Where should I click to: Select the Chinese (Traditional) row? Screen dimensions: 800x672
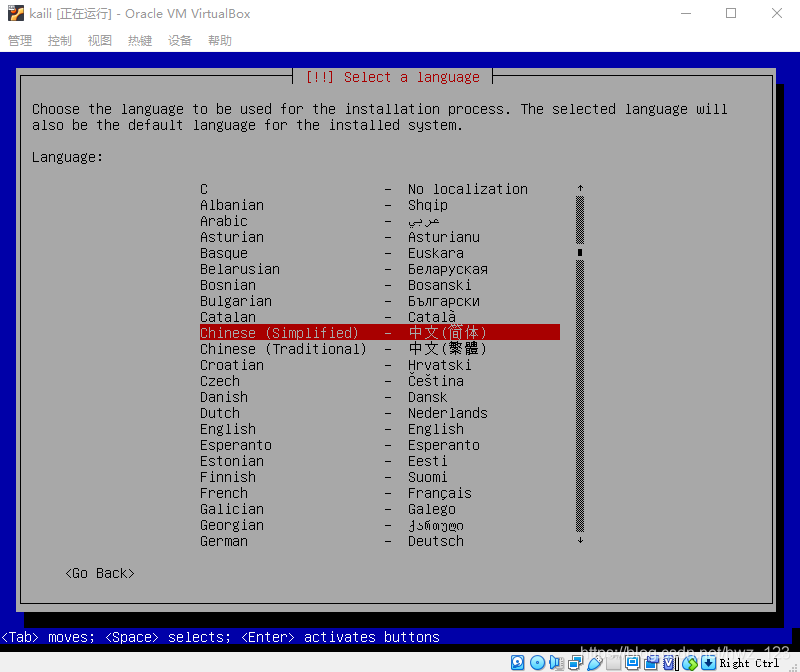point(380,349)
